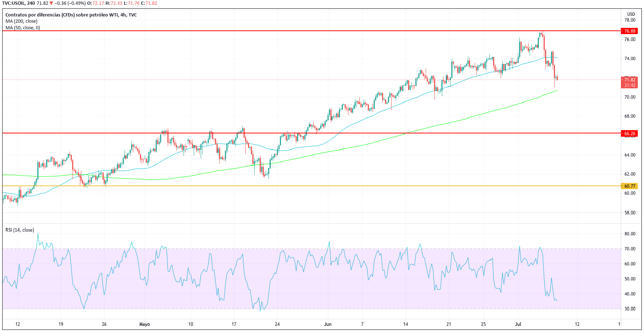The image size is (644, 331).
Task: Click the 78.00 price scale tick
Action: pyautogui.click(x=630, y=20)
